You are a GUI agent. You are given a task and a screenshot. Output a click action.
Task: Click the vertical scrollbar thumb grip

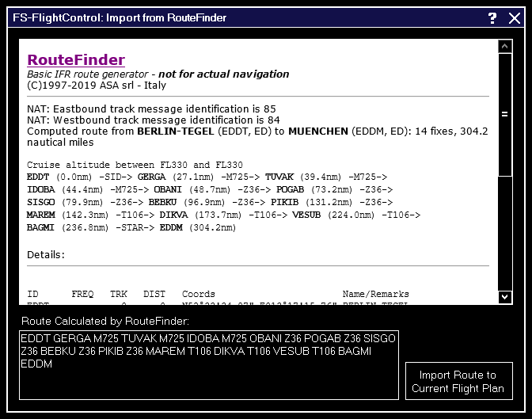[505, 114]
